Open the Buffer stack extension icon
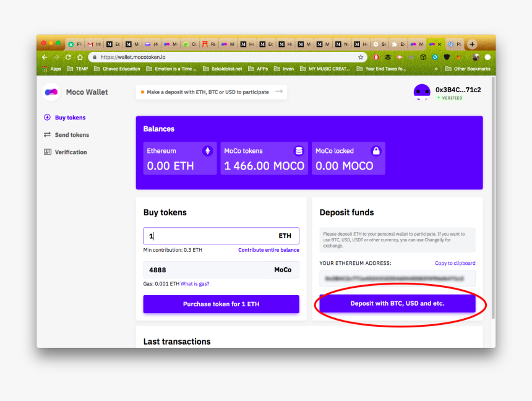The image size is (532, 401). [x=388, y=57]
